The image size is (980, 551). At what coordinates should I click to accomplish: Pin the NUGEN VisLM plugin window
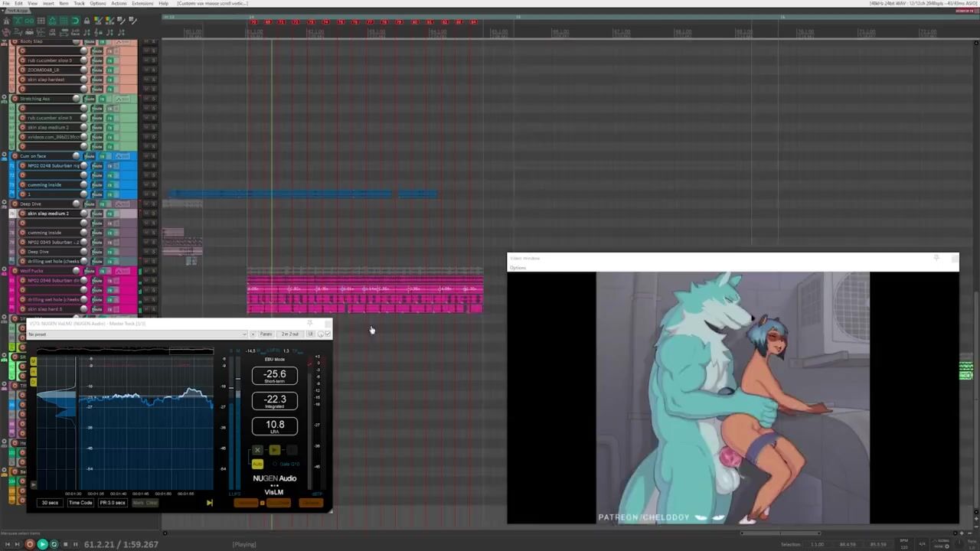[309, 323]
